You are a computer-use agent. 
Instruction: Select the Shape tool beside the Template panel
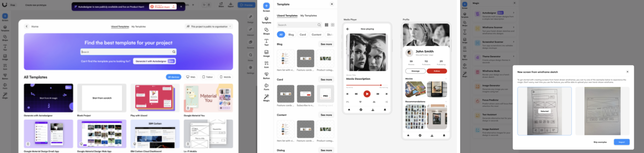point(266,31)
